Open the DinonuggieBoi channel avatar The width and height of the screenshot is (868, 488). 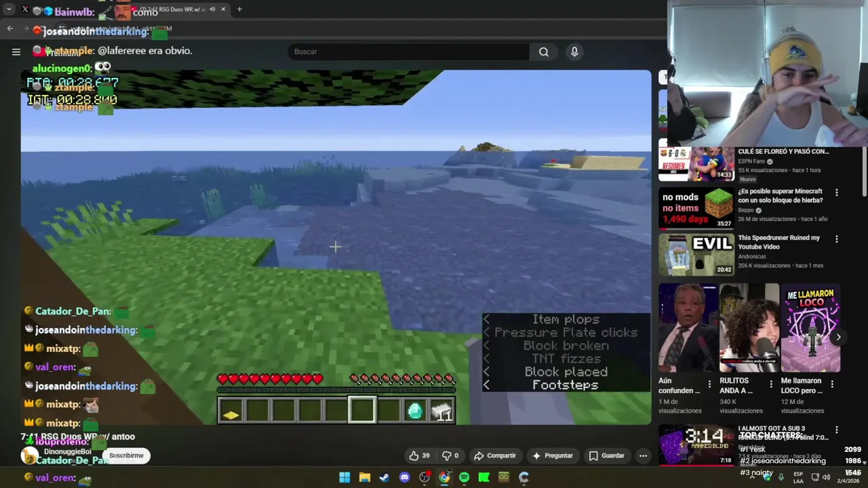(x=28, y=455)
